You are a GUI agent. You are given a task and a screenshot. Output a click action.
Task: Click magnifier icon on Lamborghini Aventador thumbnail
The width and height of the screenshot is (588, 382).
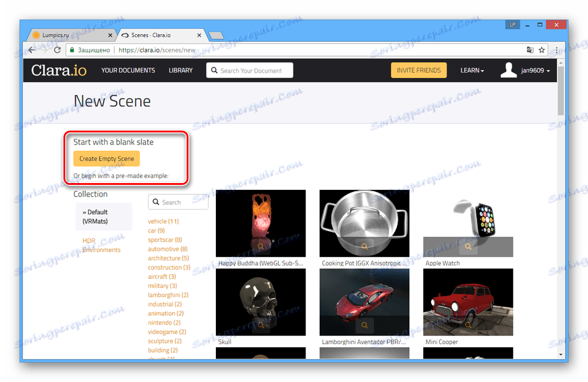[364, 325]
